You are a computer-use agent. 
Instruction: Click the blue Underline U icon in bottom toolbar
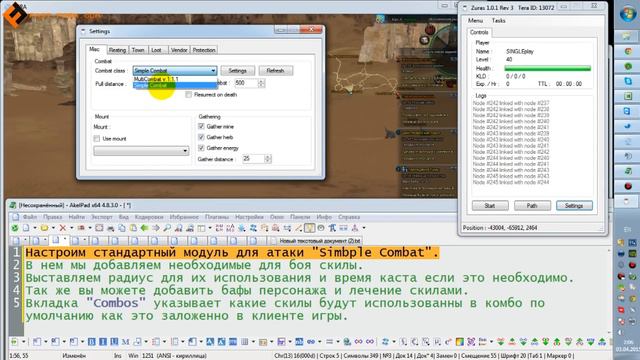[x=114, y=342]
